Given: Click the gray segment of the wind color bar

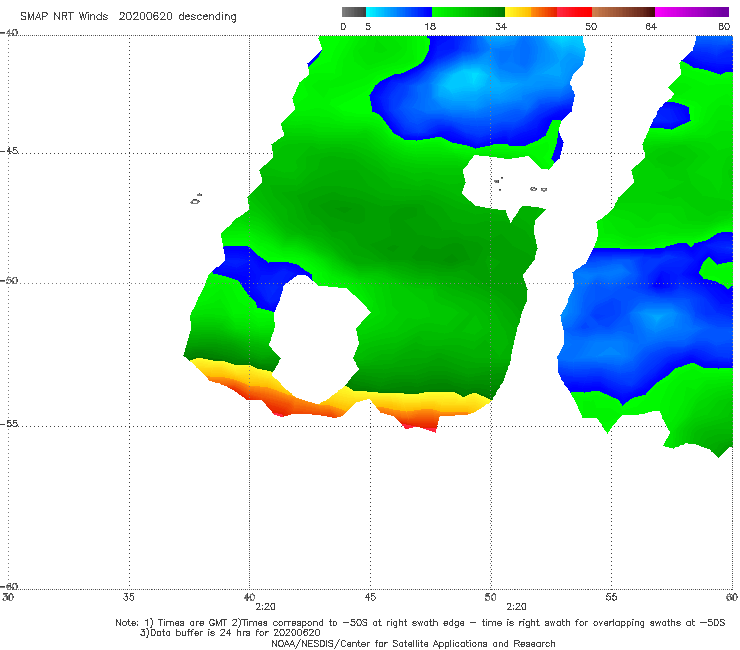Looking at the screenshot, I should (x=354, y=12).
